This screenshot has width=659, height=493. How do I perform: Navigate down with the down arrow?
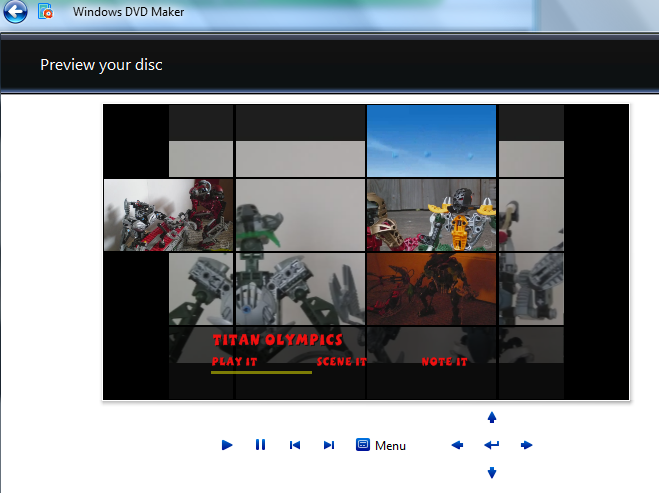point(492,472)
